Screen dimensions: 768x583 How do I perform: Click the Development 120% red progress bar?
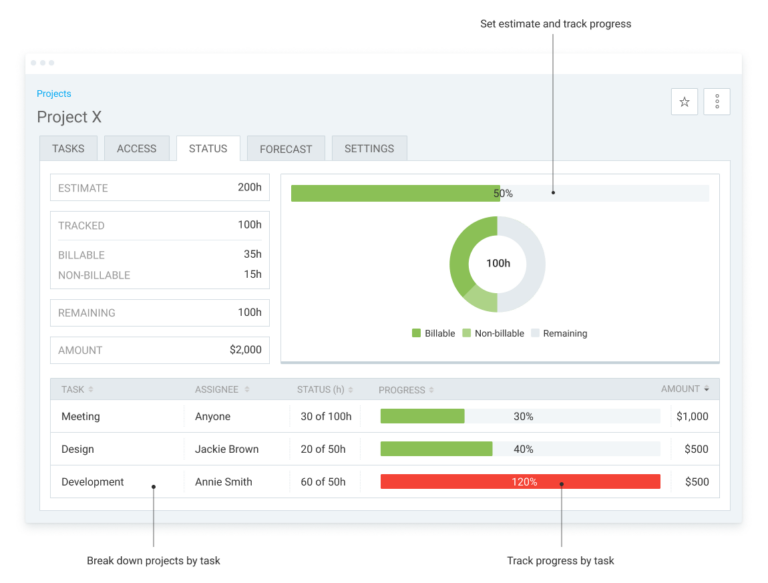[520, 482]
